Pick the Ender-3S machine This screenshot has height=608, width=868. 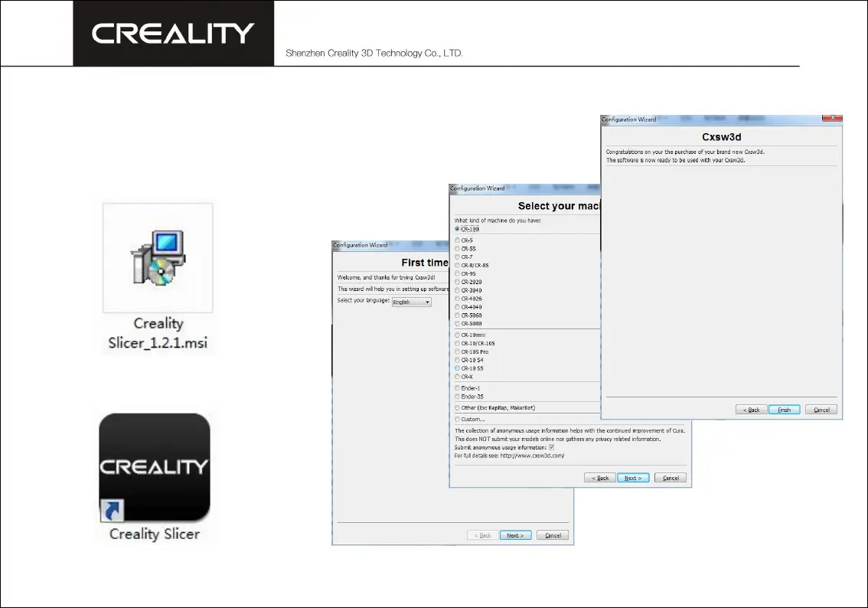coord(457,397)
